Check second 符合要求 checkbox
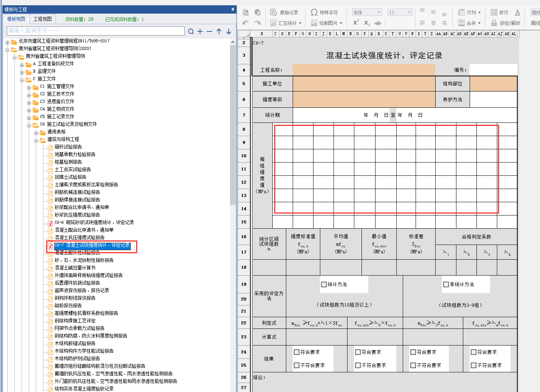 (358, 352)
